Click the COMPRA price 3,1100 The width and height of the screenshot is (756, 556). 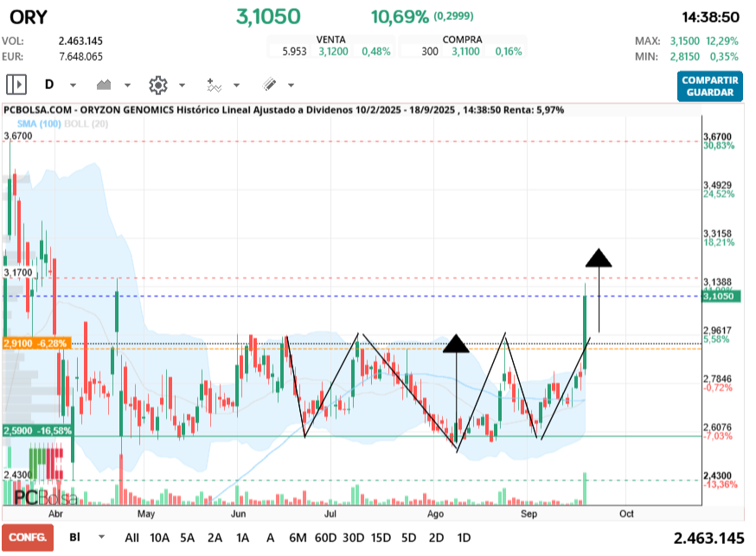click(465, 52)
